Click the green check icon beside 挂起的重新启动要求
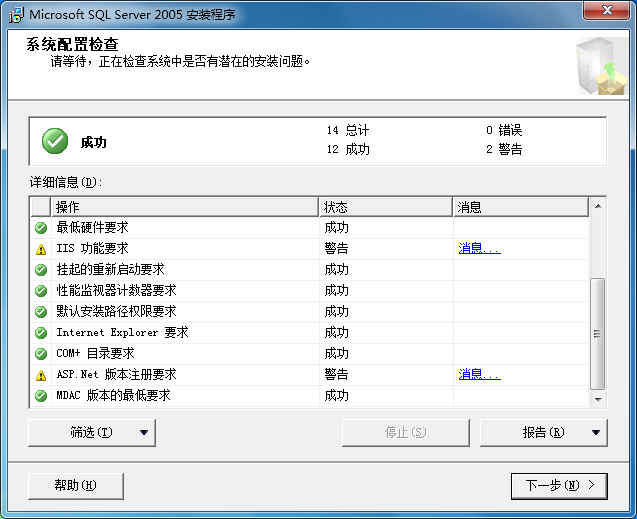Screen dimensions: 637x519 41,270
